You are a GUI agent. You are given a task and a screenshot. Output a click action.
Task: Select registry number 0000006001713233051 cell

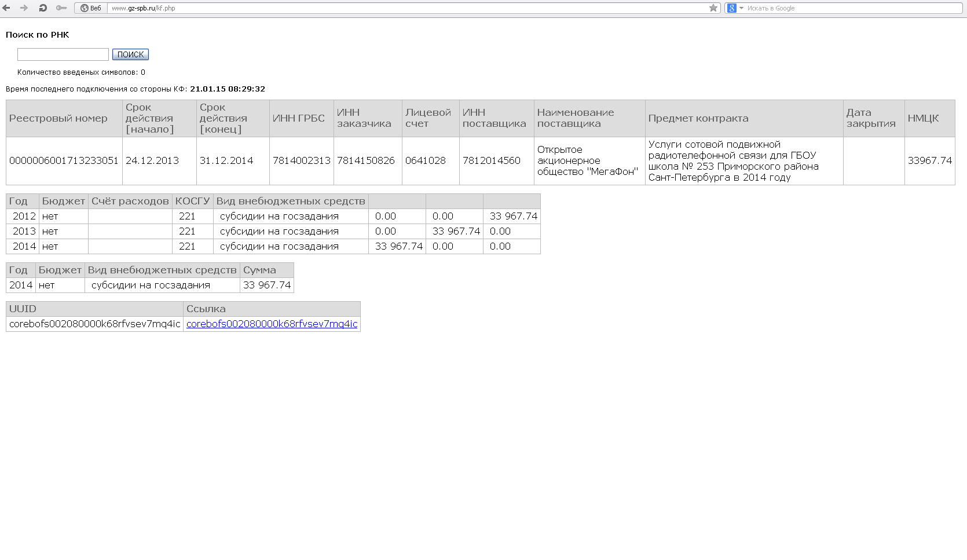64,160
